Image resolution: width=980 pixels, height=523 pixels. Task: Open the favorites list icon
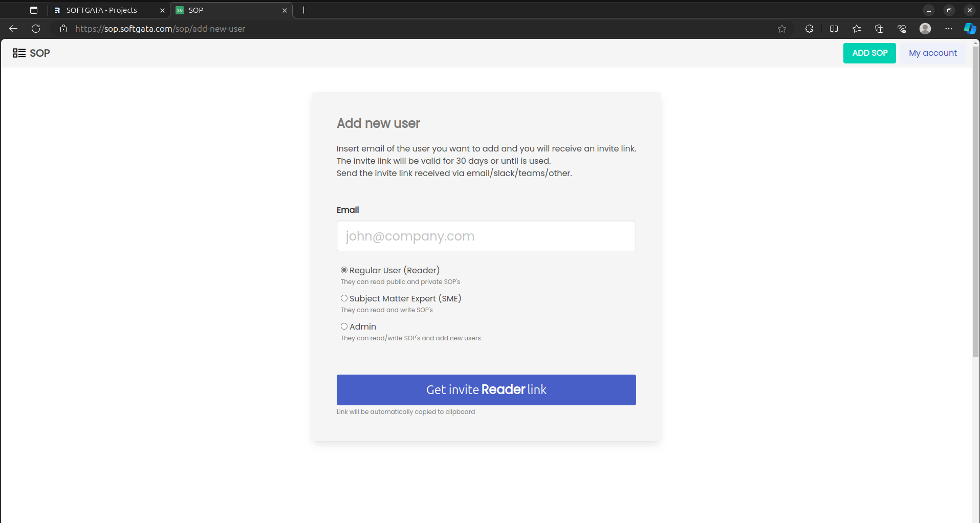[857, 29]
